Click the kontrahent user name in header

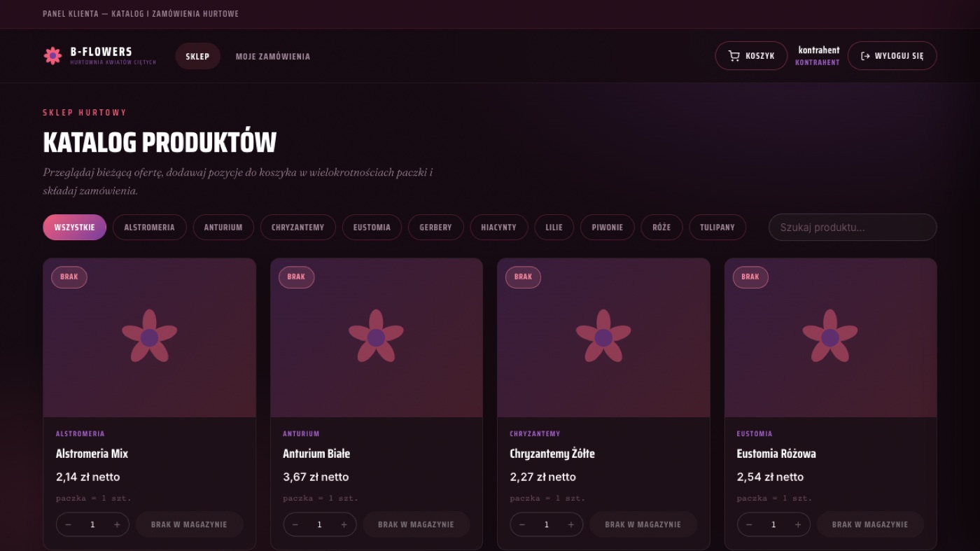click(x=819, y=50)
